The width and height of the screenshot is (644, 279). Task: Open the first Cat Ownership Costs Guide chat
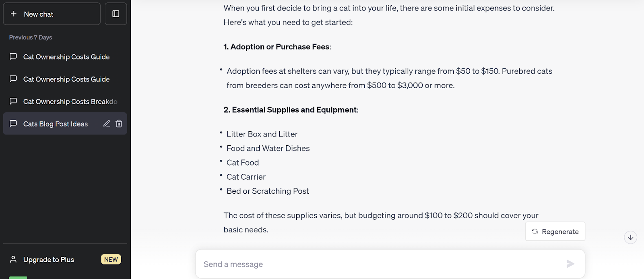coord(66,57)
